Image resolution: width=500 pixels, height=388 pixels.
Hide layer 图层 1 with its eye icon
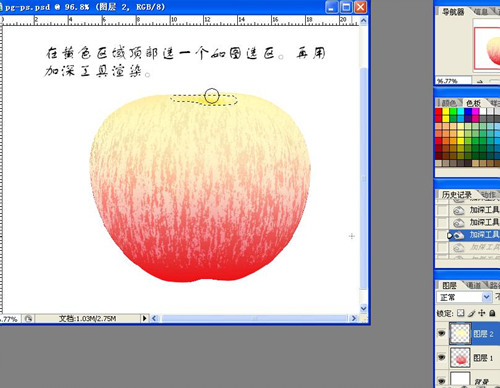coord(442,357)
